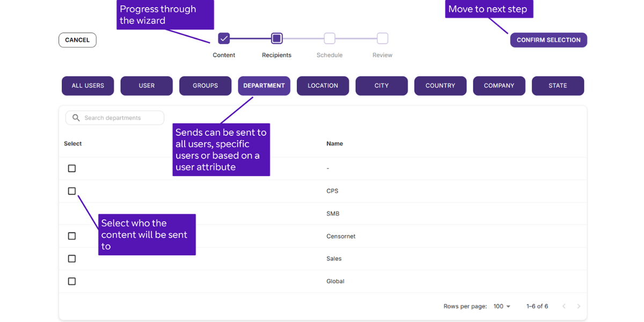Click the Schedule step indicator

coord(329,38)
